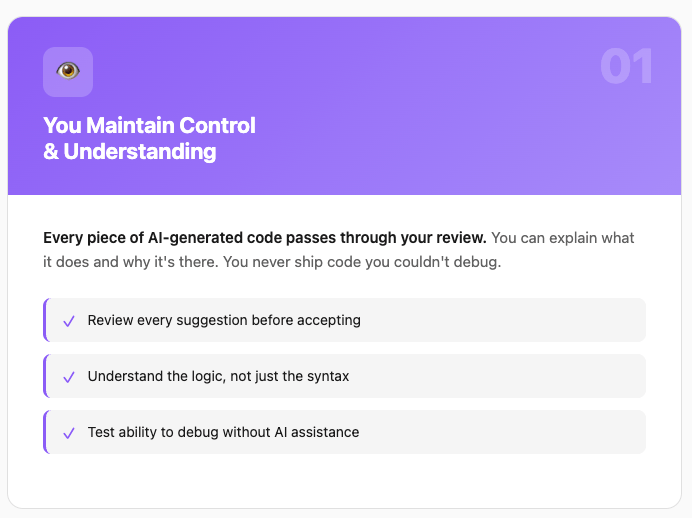Image resolution: width=692 pixels, height=518 pixels.
Task: Click the text 'it does and why it's there'
Action: pyautogui.click(x=131, y=262)
